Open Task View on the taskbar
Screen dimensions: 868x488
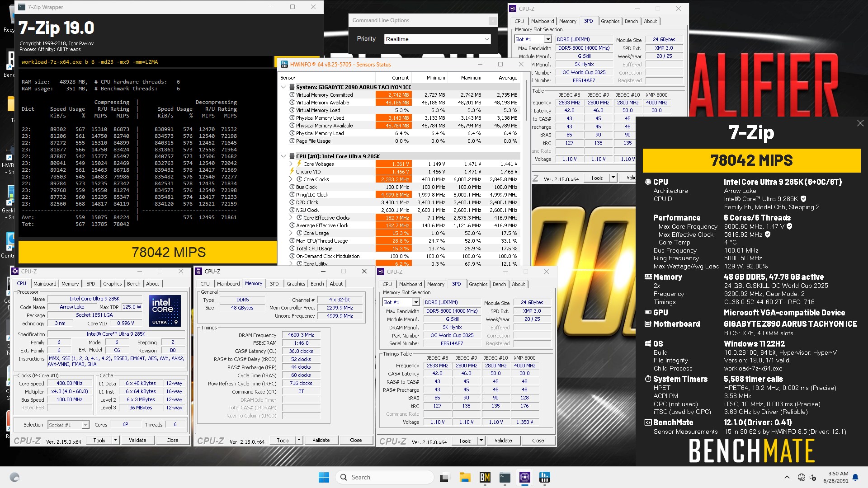tap(445, 477)
